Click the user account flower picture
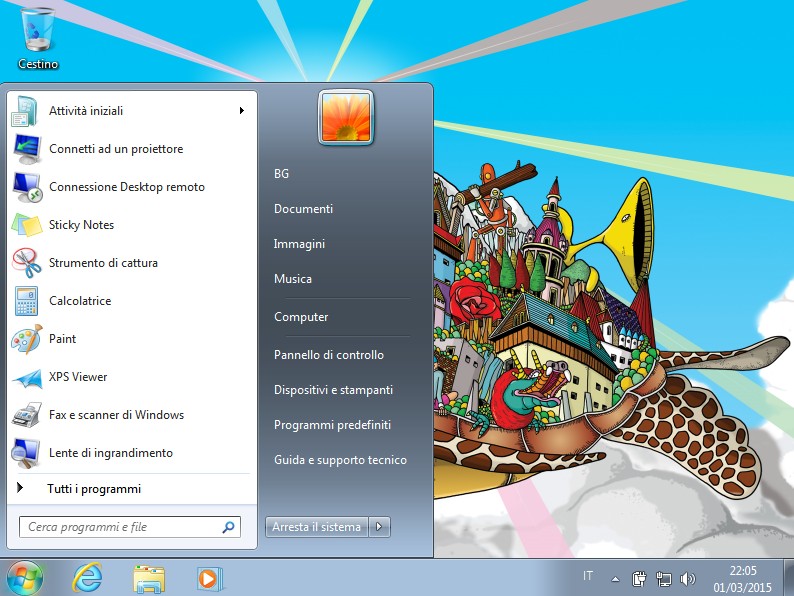 coord(346,117)
